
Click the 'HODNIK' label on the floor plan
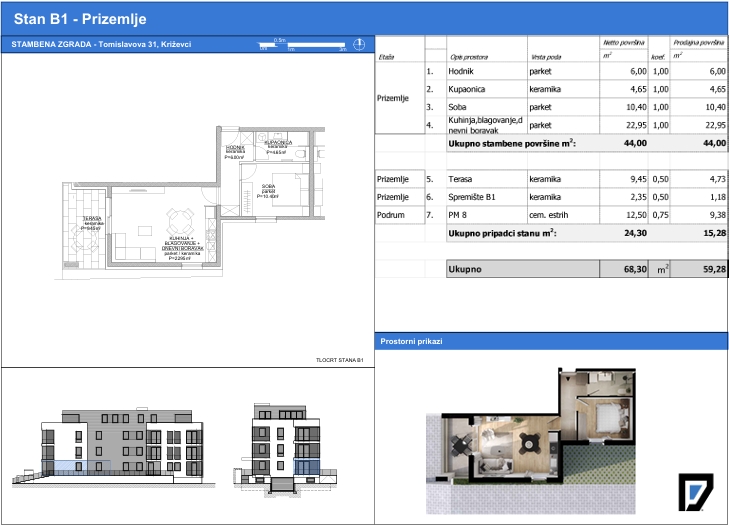click(x=235, y=147)
